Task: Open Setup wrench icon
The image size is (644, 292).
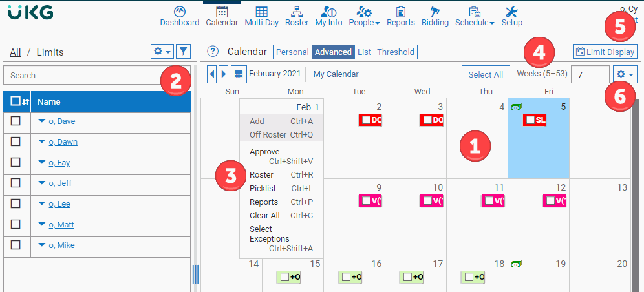Action: [511, 12]
